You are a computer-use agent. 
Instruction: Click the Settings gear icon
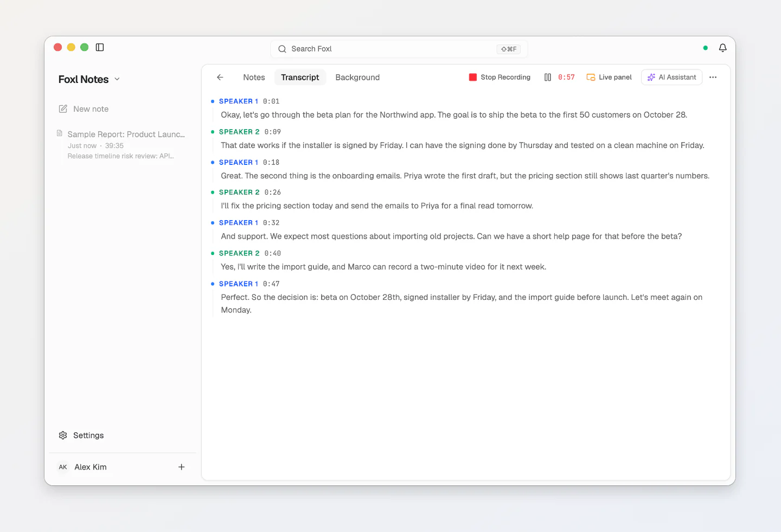[x=63, y=435]
